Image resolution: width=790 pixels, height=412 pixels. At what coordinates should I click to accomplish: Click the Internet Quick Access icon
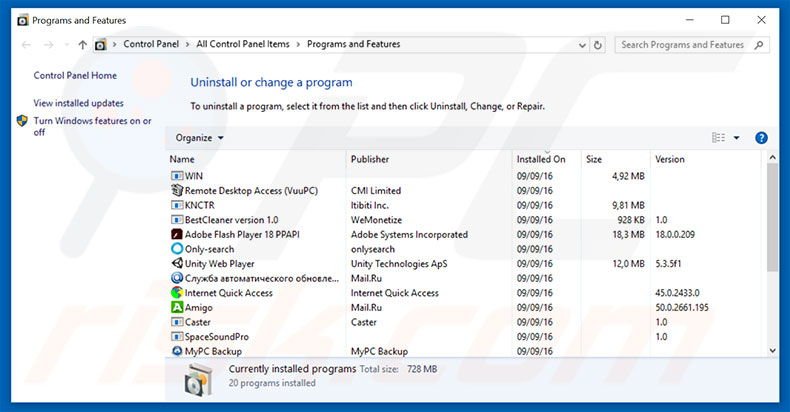[177, 293]
